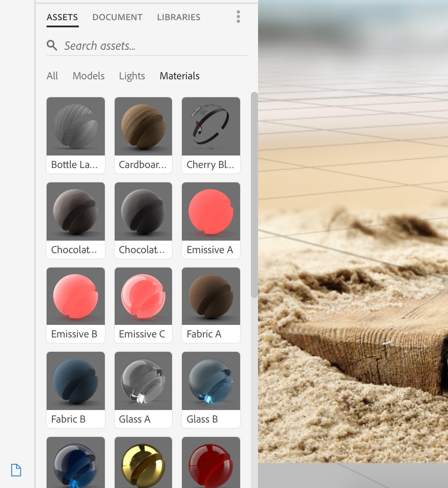Select the Fabric B material
The image size is (448, 488).
[x=76, y=390]
